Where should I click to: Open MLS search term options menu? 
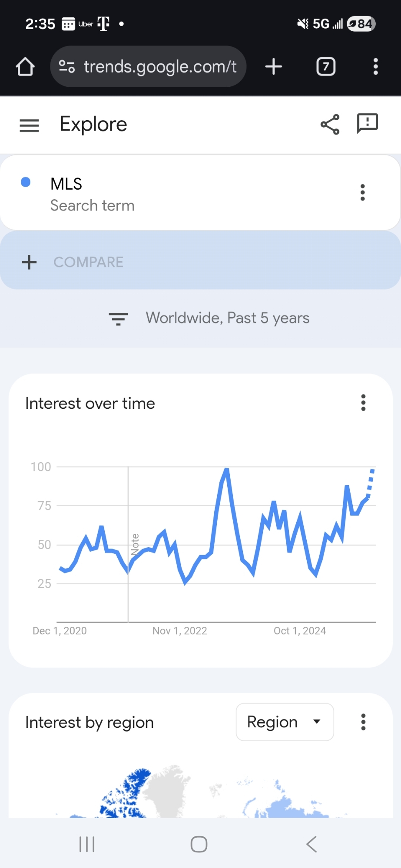point(363,192)
